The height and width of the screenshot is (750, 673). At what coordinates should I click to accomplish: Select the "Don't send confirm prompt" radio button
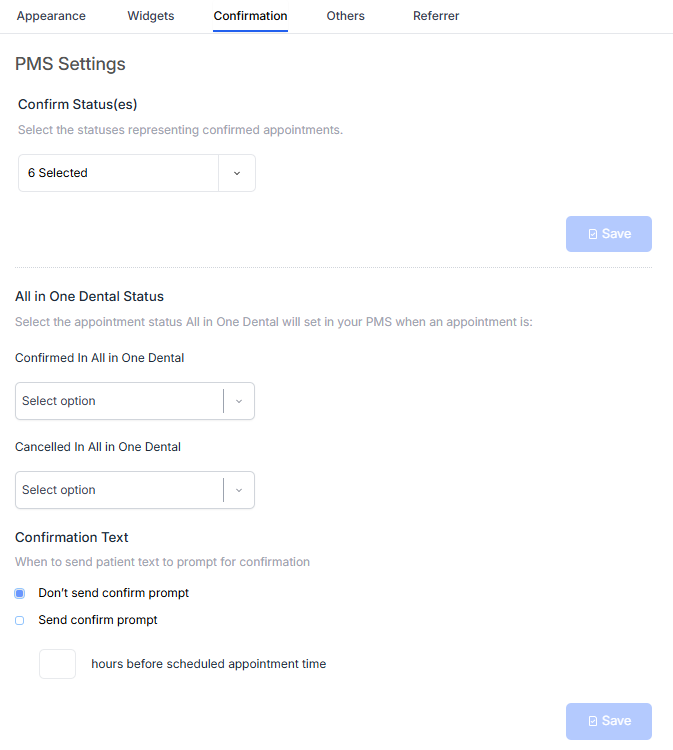click(19, 593)
